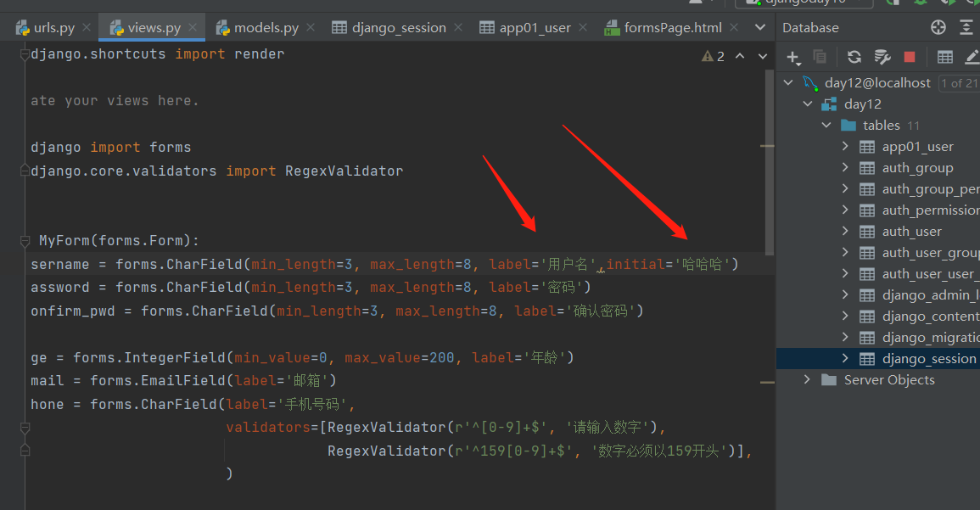Click the Database panel title
The image size is (980, 510).
coord(810,27)
